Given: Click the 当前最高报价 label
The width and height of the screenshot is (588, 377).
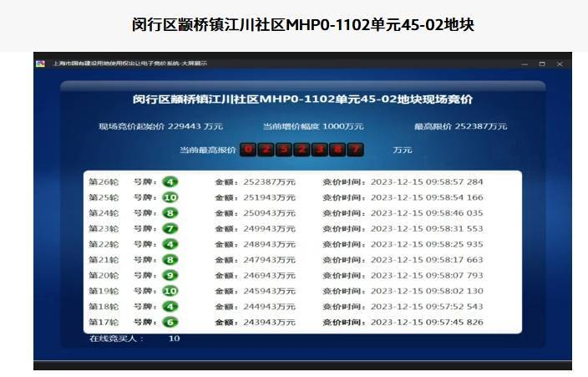Looking at the screenshot, I should tap(208, 150).
